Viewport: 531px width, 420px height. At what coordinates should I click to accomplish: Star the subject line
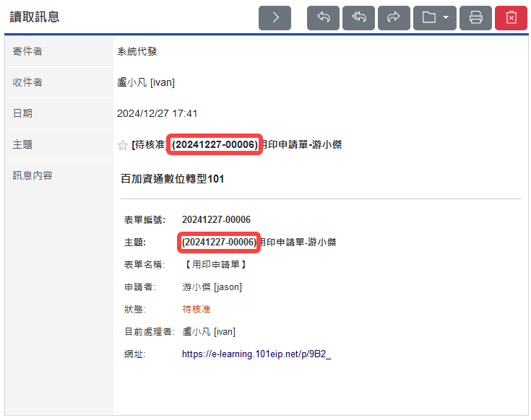tap(123, 145)
